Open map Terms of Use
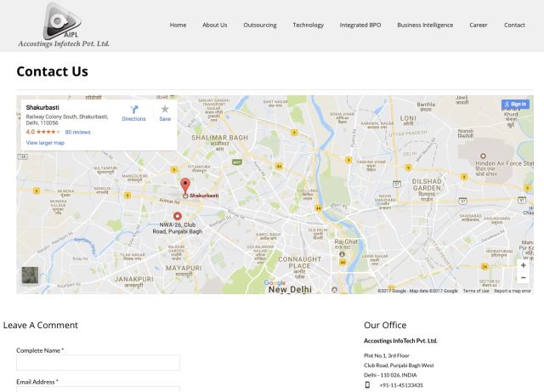This screenshot has height=392, width=544. 476,291
